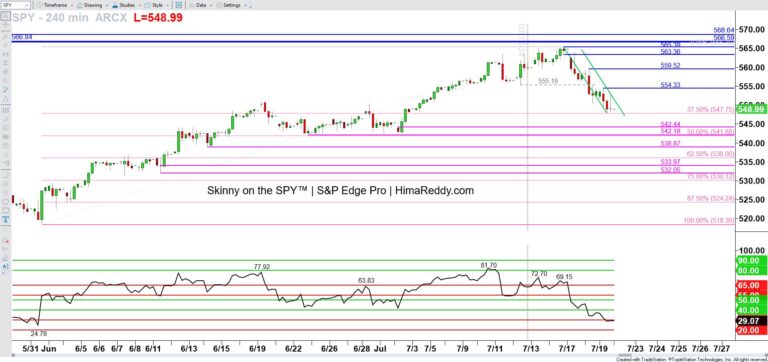Viewport: 768px width, 362px height.
Task: Click the 100.00% (518.36) Fibonacci label
Action: (709, 221)
